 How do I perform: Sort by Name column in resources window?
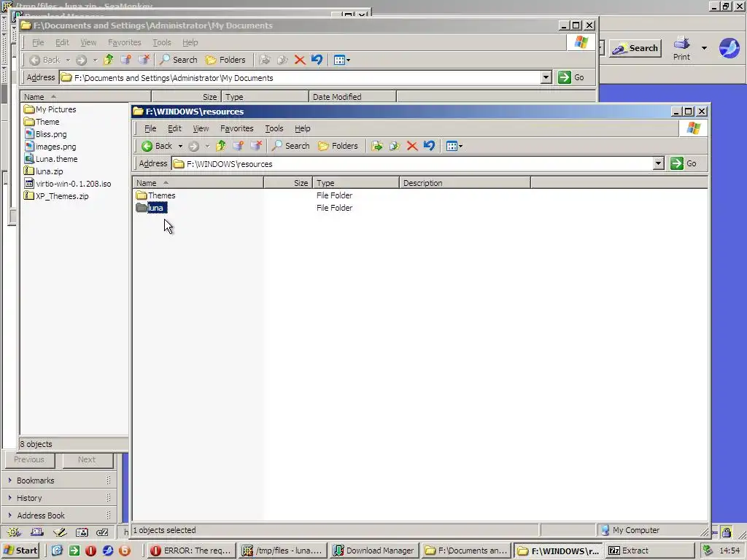tap(198, 183)
